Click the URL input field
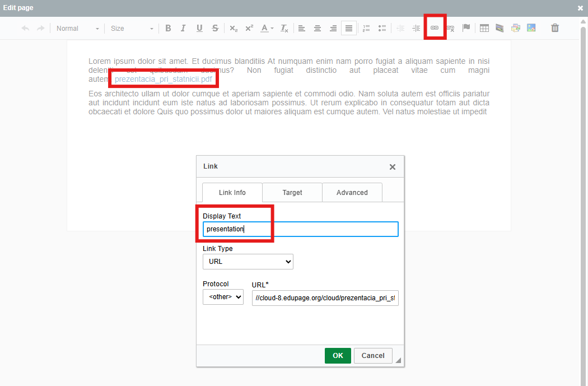Screen dimensions: 588x386 coord(325,298)
